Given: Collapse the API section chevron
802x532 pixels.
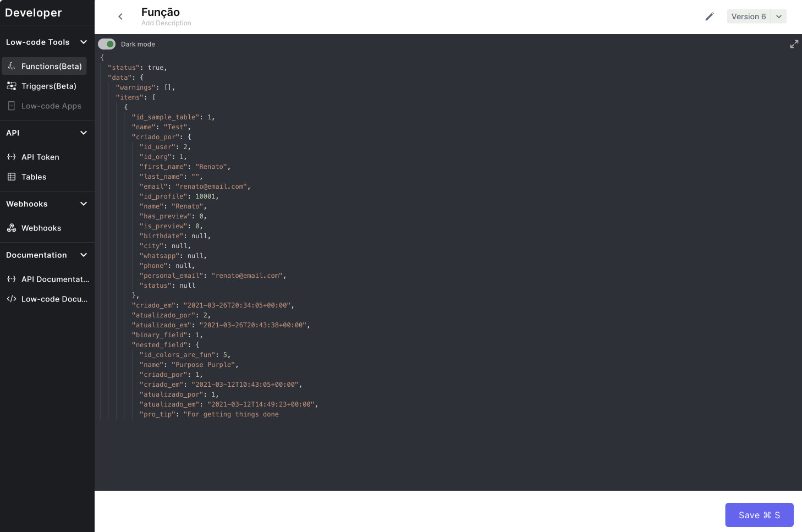Looking at the screenshot, I should [84, 133].
